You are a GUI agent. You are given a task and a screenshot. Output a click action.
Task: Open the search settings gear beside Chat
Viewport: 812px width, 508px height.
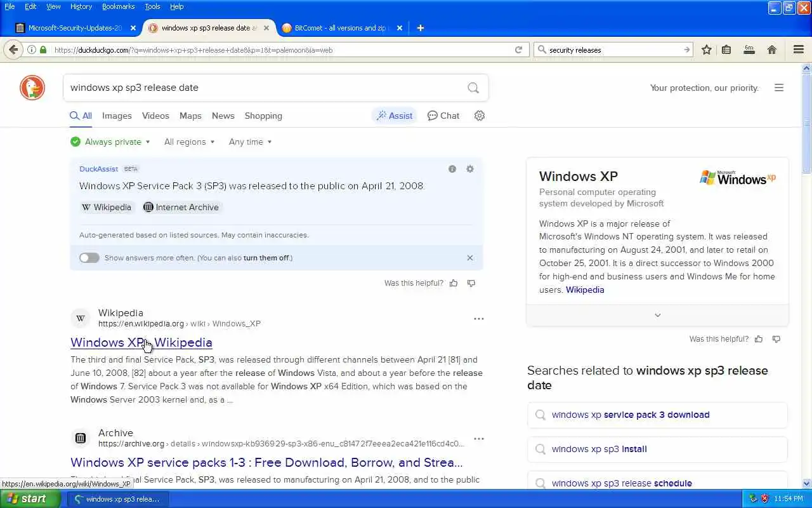(480, 116)
